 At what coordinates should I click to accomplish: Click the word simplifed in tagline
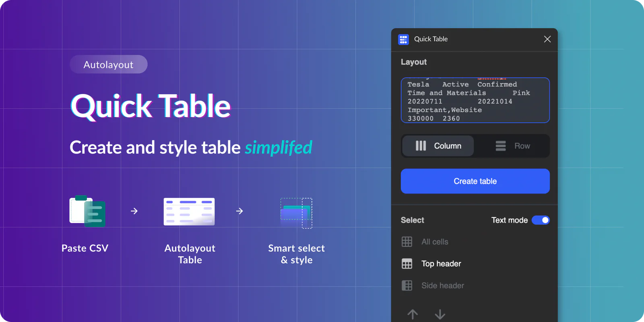[x=279, y=148]
